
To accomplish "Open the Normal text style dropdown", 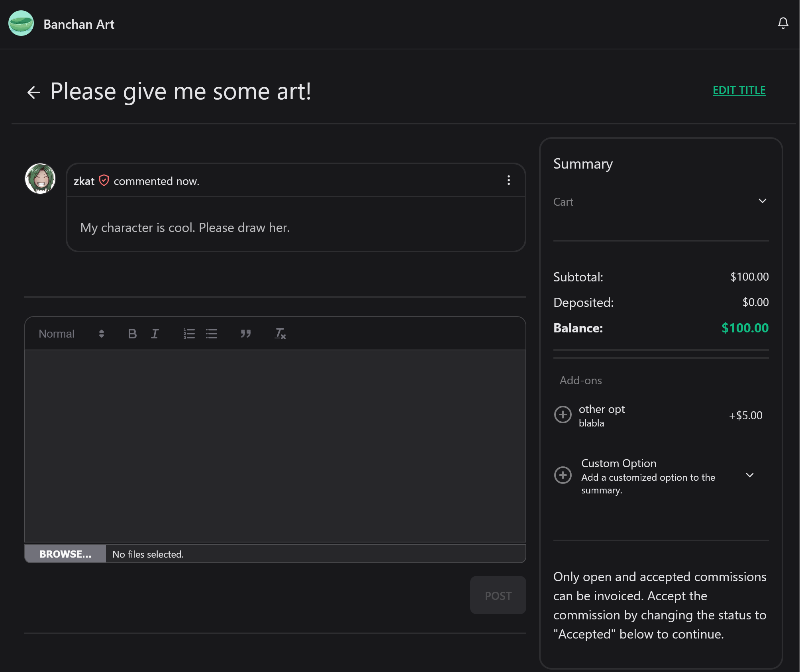I will [x=72, y=334].
